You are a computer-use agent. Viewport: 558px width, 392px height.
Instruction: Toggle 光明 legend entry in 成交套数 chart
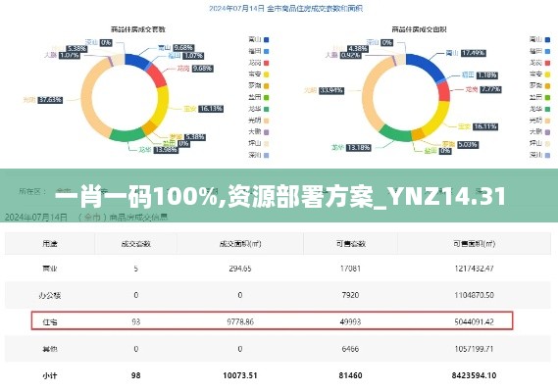coord(259,121)
